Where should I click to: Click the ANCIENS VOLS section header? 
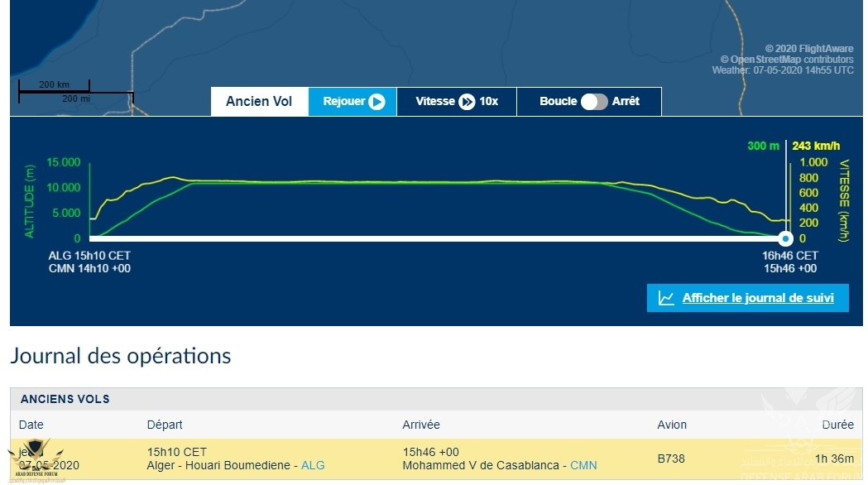tap(65, 399)
